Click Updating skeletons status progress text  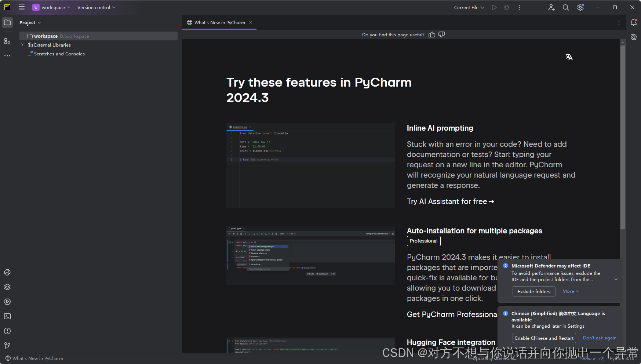(x=495, y=358)
